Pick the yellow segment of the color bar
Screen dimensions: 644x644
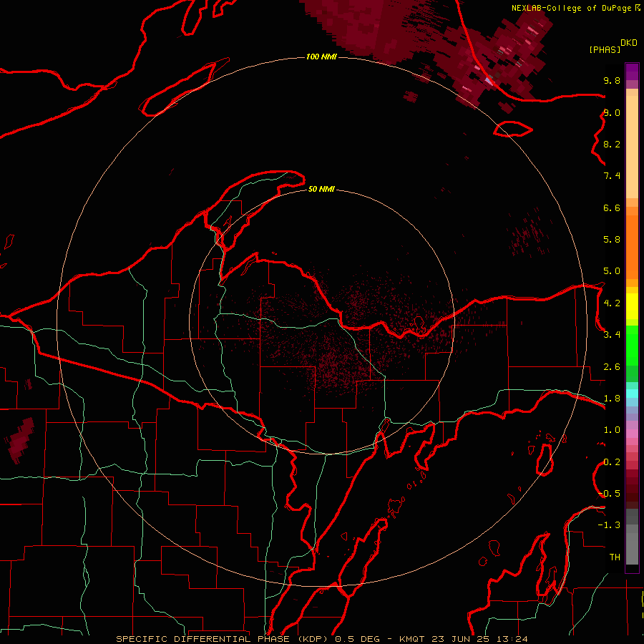[x=632, y=306]
